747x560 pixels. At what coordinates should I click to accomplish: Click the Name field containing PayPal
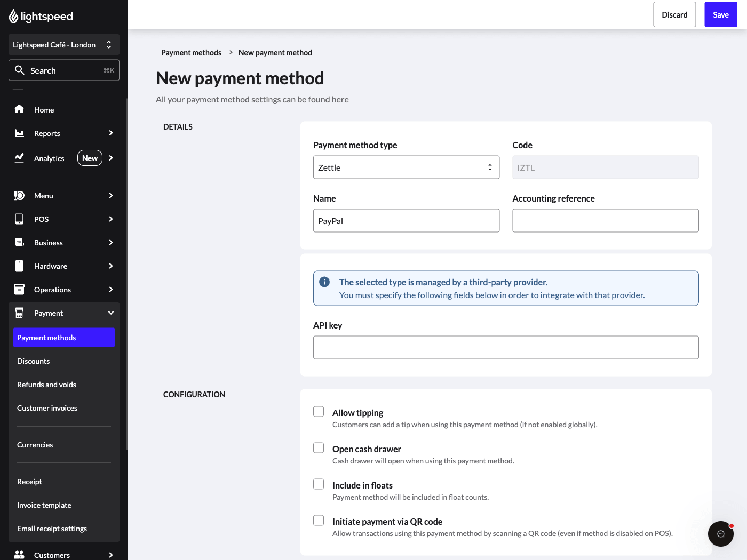click(x=407, y=221)
